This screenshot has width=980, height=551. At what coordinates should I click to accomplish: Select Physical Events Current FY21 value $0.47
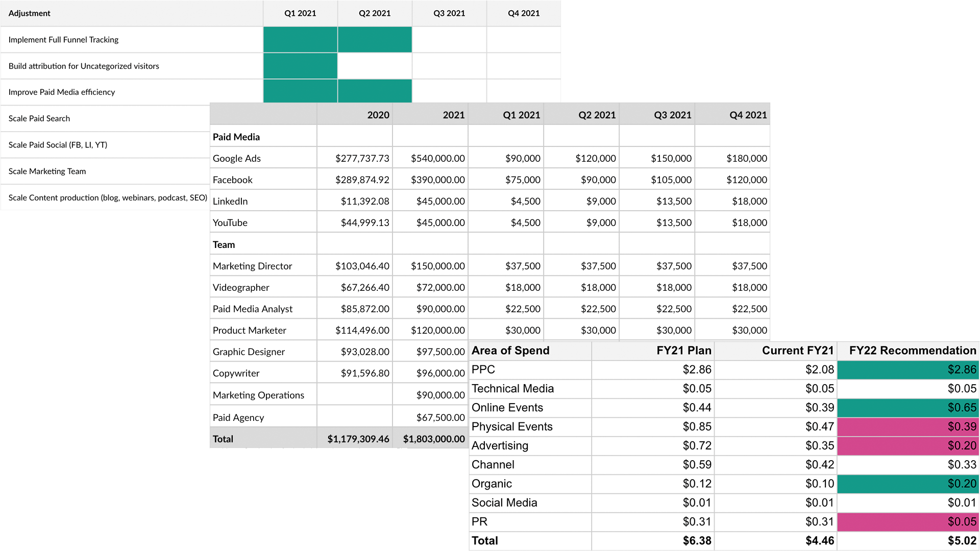[820, 427]
